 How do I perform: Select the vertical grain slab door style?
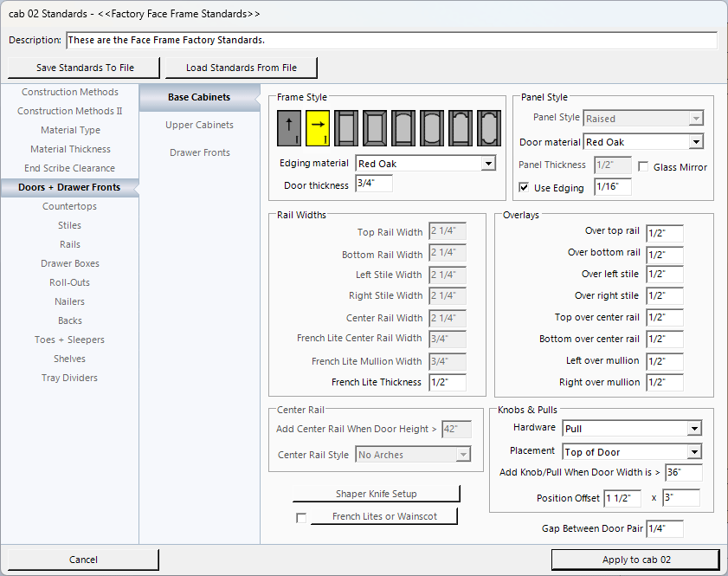289,129
